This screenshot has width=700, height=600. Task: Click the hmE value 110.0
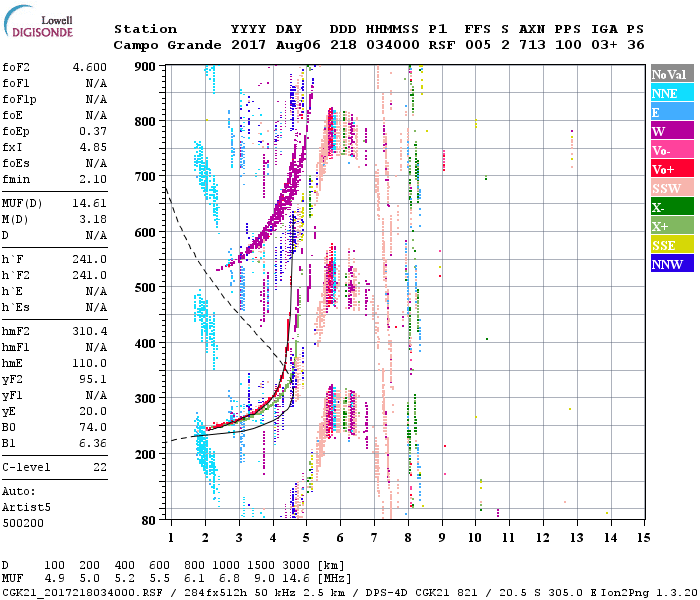click(90, 363)
